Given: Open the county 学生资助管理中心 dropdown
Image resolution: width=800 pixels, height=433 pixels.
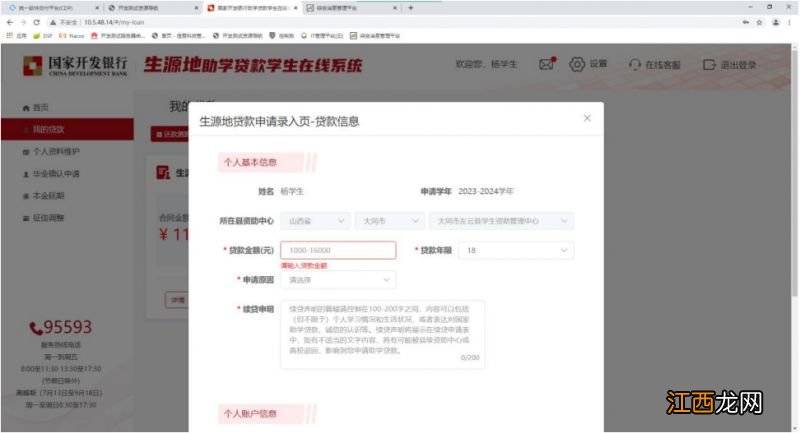Looking at the screenshot, I should [x=502, y=221].
